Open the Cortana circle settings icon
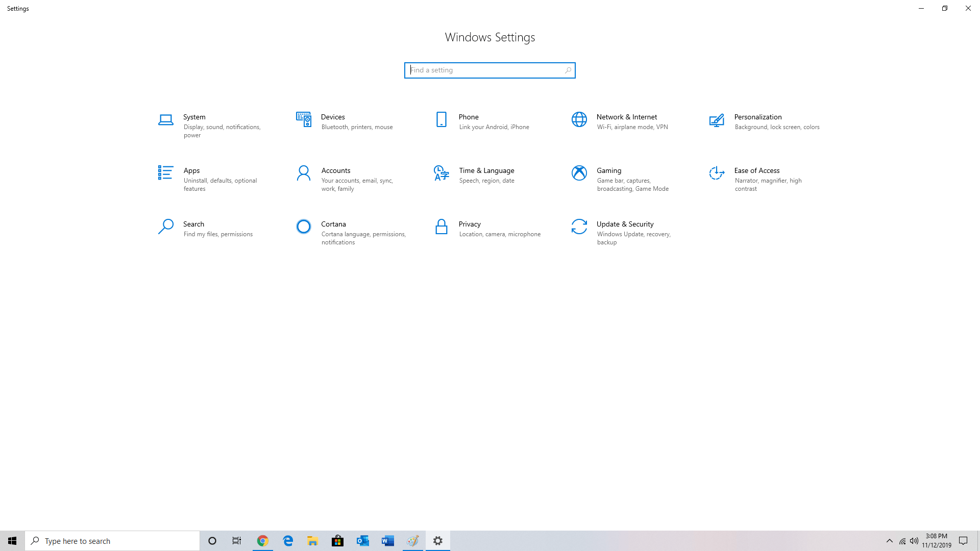The image size is (980, 551). point(303,227)
